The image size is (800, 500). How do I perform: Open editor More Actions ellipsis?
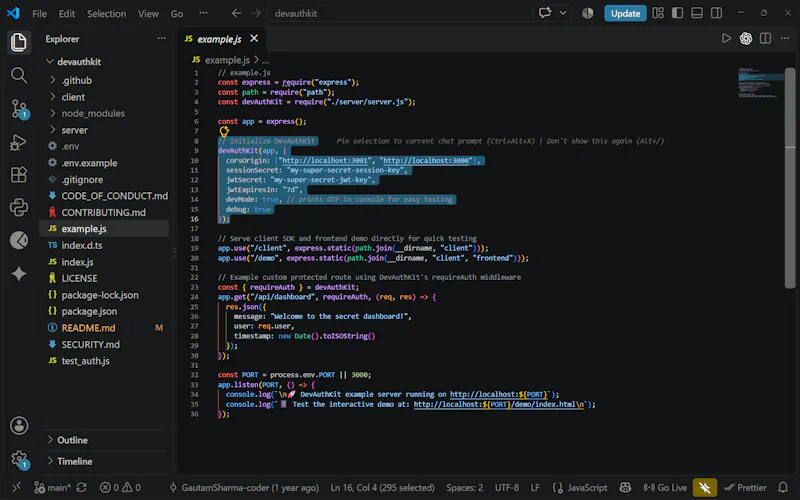(x=785, y=38)
